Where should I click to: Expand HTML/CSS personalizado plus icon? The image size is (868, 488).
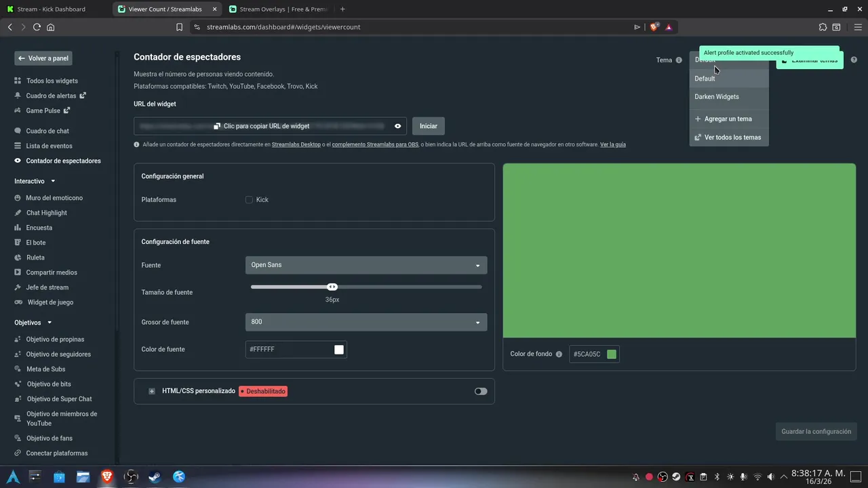[152, 391]
